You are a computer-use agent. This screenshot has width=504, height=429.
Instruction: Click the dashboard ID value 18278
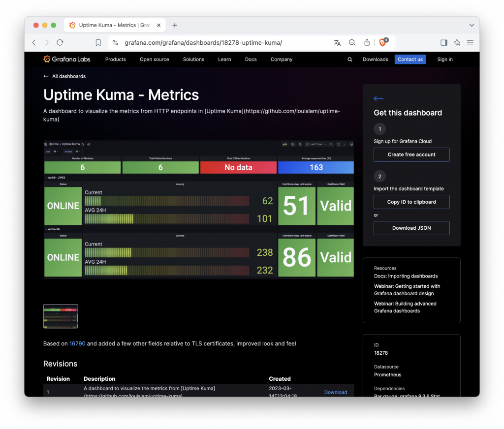381,353
